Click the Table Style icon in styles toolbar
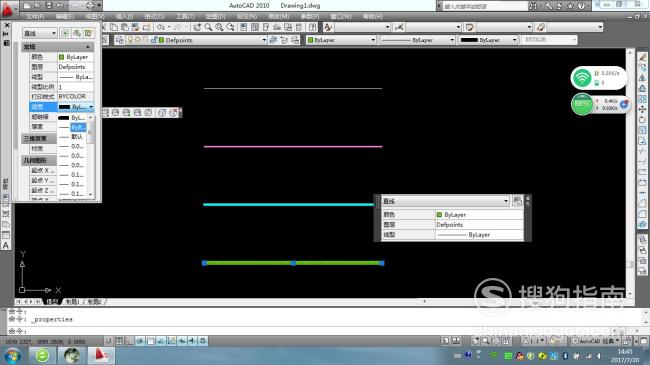650x365 pixels. coord(470,27)
